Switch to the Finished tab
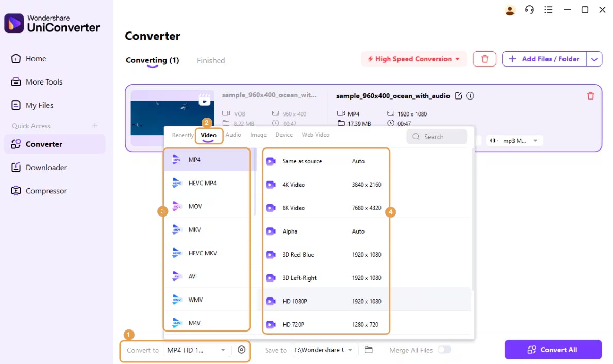The image size is (613, 364). (x=211, y=61)
